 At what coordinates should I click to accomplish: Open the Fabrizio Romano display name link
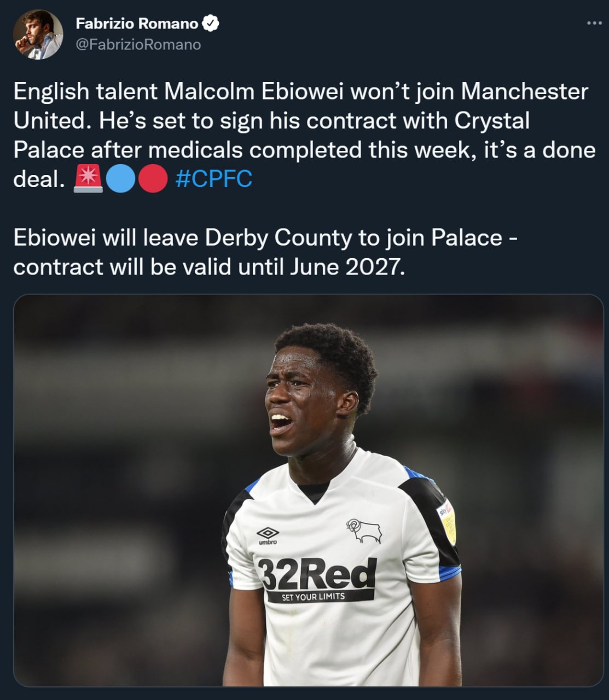137,24
